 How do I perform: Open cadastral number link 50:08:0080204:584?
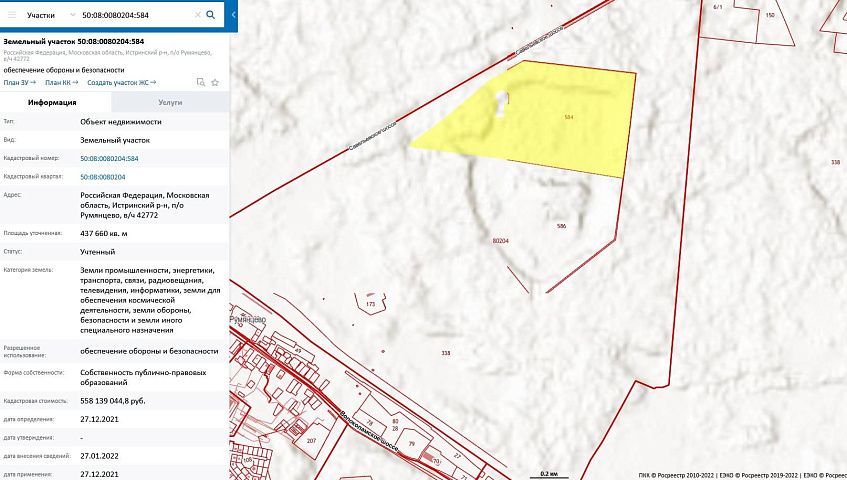(109, 158)
